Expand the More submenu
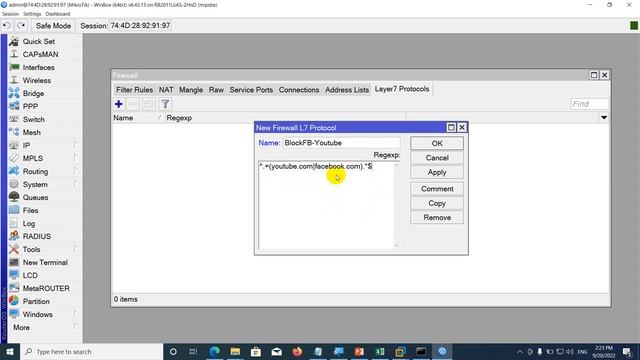The image size is (640, 360). click(x=76, y=327)
